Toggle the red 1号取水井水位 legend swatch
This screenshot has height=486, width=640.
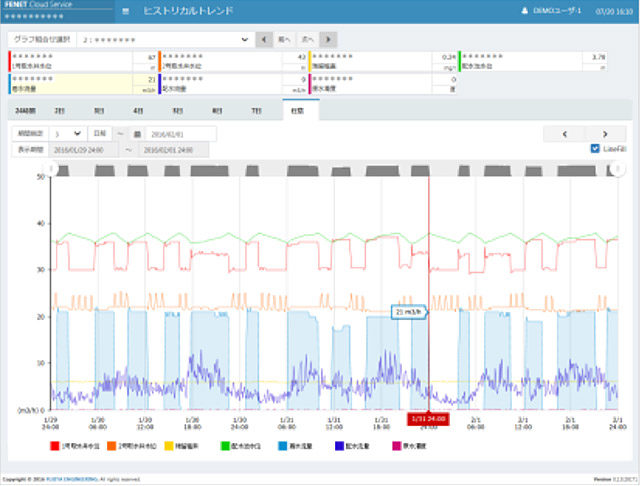pyautogui.click(x=54, y=446)
